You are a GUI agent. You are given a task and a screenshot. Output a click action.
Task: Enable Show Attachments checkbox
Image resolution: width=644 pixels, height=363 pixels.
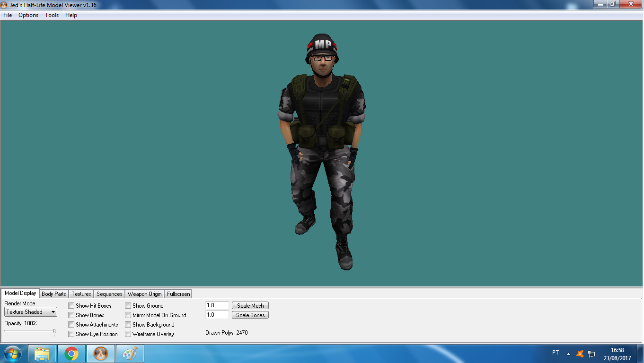71,325
